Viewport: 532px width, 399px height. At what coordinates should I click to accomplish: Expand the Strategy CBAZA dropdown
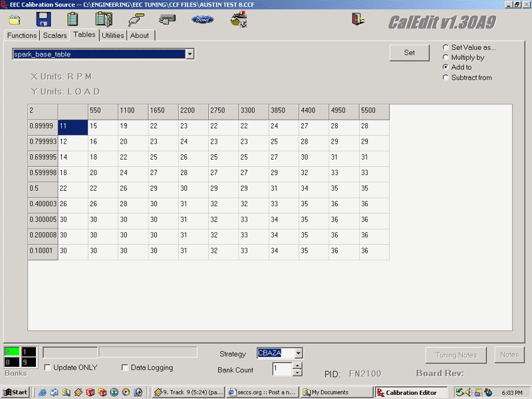[299, 354]
